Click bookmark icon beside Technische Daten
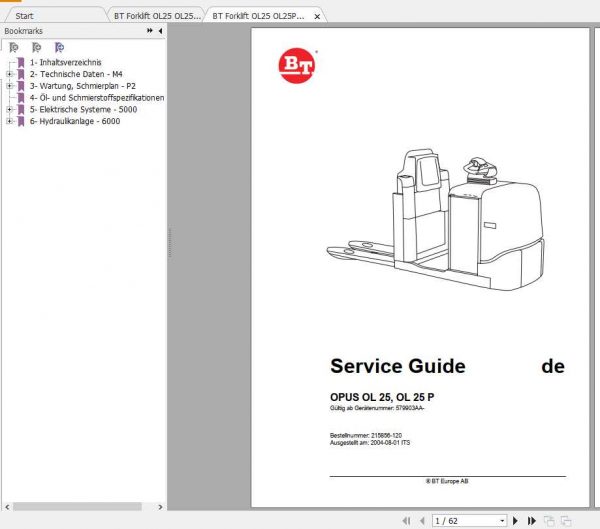Viewport: 600px width, 529px height. 21,74
